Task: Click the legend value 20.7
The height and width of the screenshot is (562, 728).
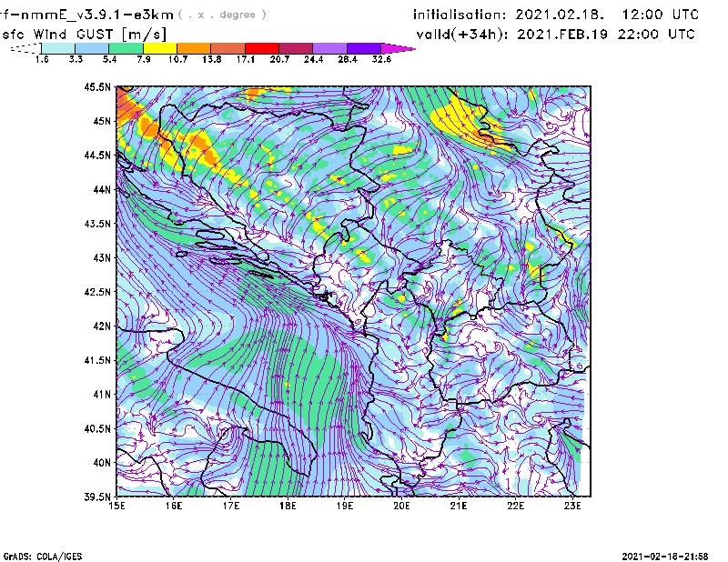Action: [x=279, y=59]
